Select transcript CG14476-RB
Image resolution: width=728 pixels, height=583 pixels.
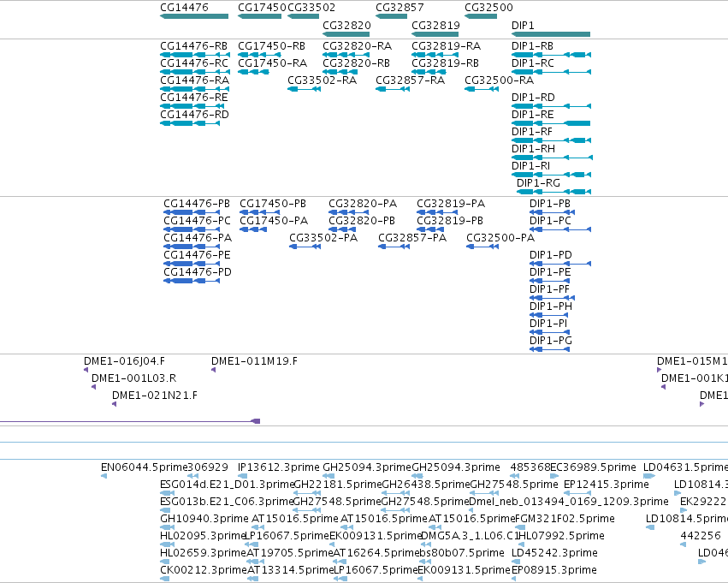[x=194, y=46]
